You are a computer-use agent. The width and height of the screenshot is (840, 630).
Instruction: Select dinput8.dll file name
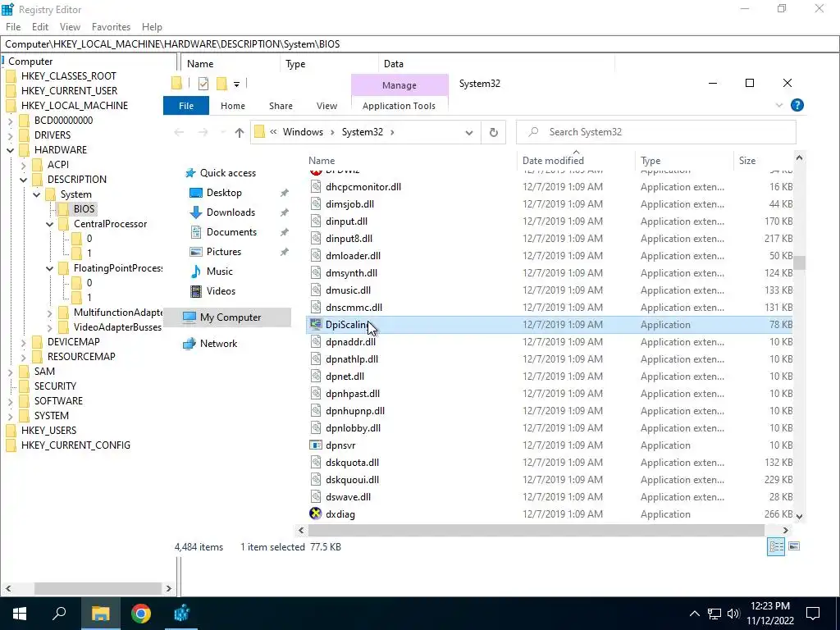pos(349,239)
